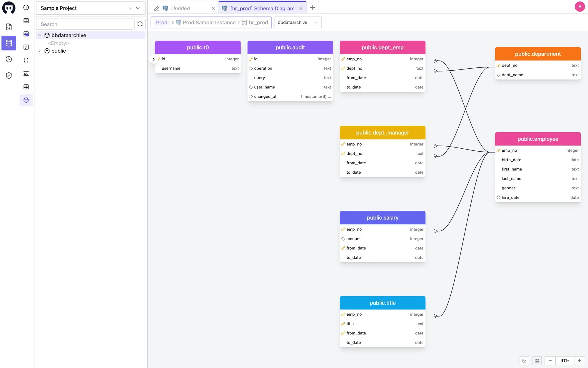Click the public.dept_emp table header
This screenshot has width=588, height=368.
point(382,47)
